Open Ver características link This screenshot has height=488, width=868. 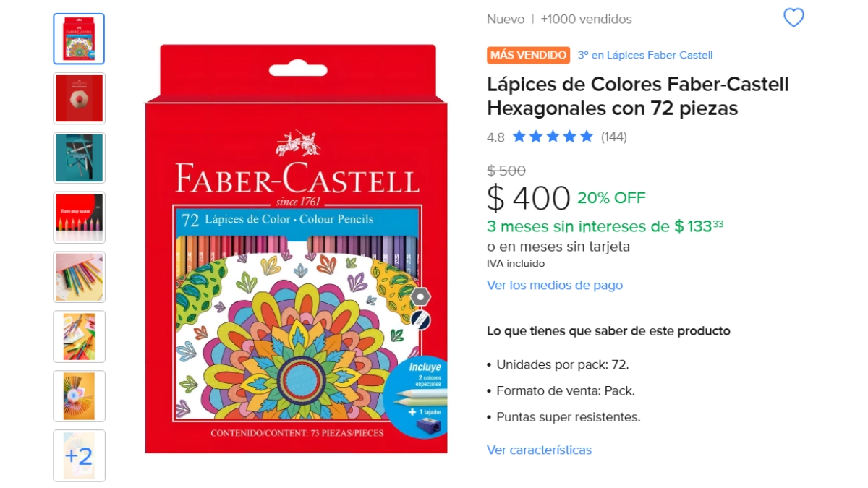539,450
